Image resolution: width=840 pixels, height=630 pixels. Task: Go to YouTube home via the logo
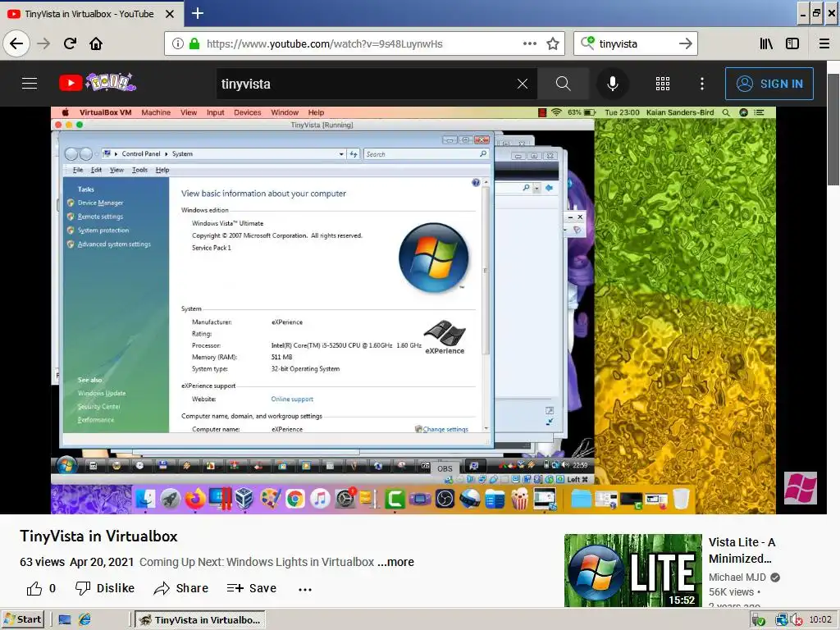tap(98, 83)
